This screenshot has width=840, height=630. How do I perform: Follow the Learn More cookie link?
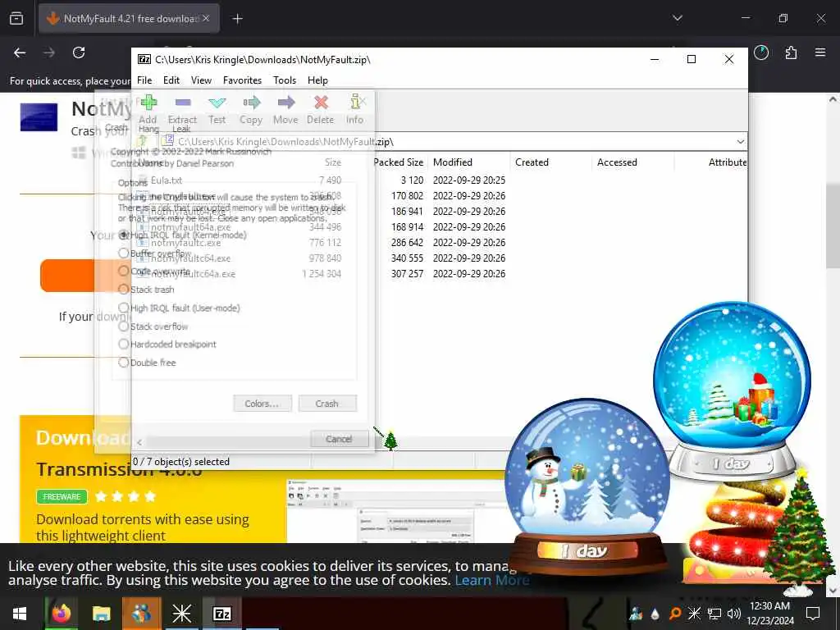click(492, 580)
